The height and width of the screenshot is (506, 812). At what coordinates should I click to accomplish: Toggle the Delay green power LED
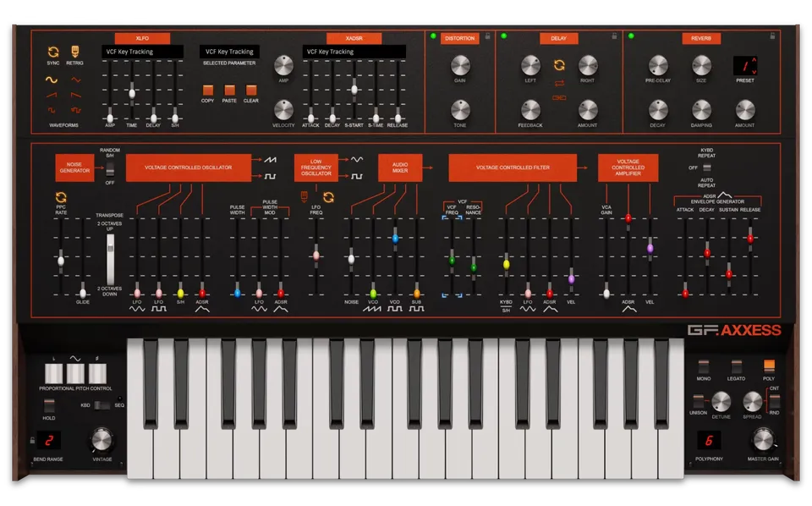tap(503, 36)
